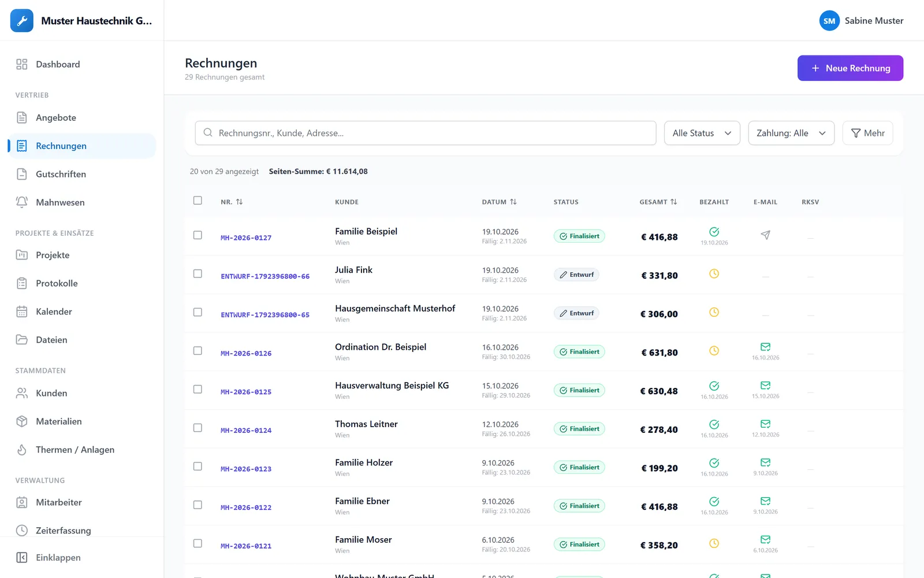Click send email icon for Familie Beispiel

(765, 235)
